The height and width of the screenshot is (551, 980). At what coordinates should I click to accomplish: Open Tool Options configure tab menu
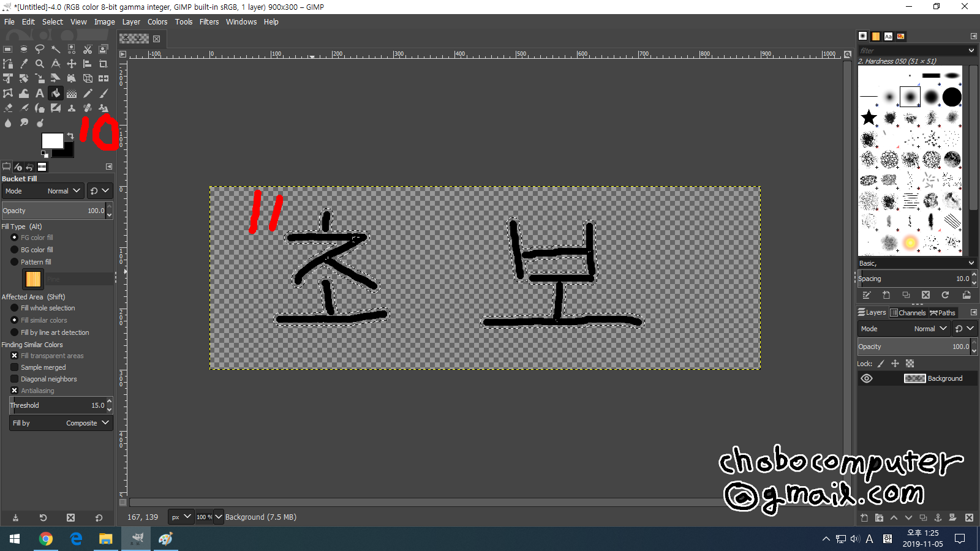point(109,167)
